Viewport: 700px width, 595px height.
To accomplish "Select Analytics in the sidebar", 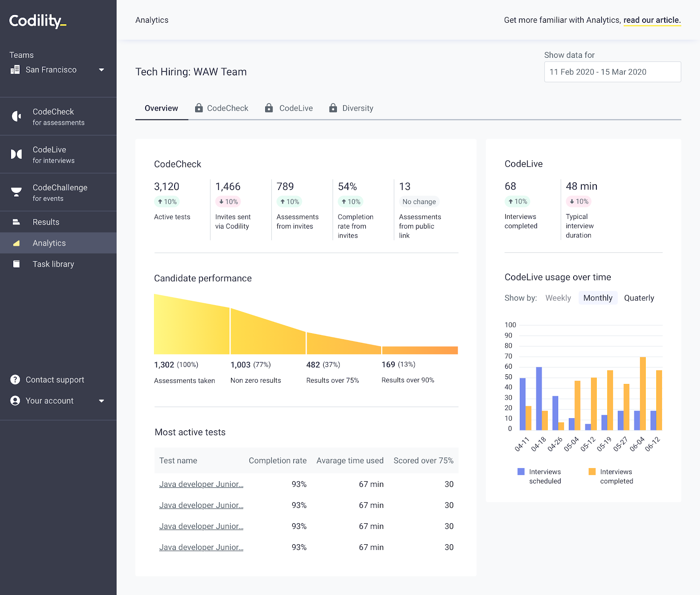I will point(58,243).
